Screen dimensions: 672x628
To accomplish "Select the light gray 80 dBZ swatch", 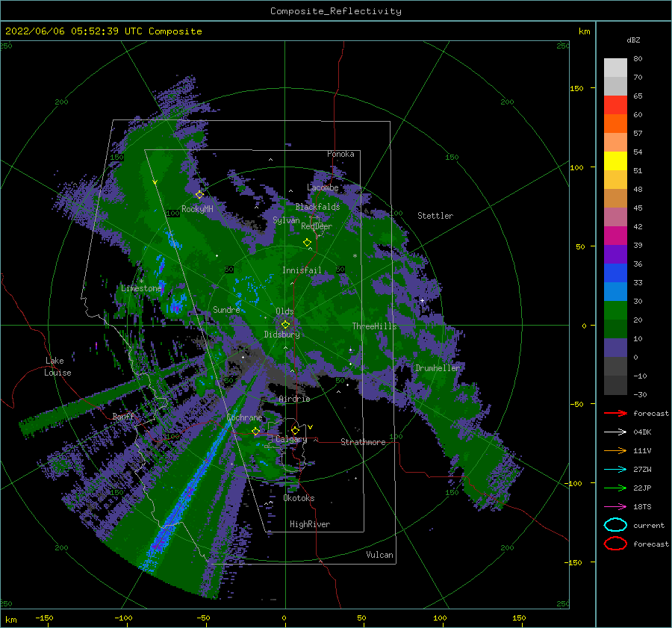I will point(615,68).
